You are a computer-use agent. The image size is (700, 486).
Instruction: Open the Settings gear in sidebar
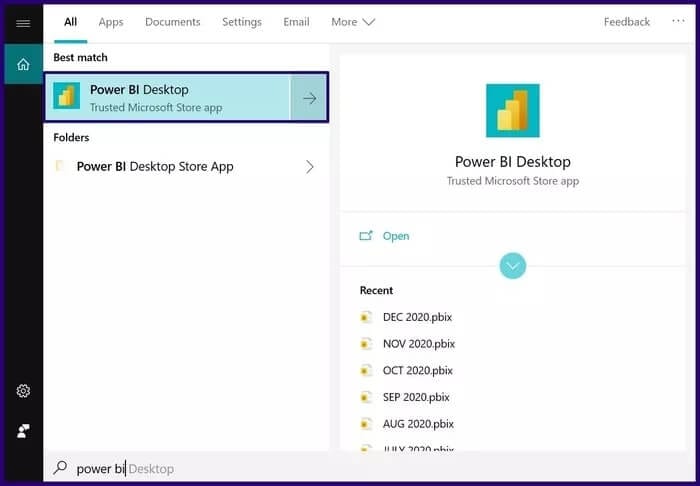point(23,391)
